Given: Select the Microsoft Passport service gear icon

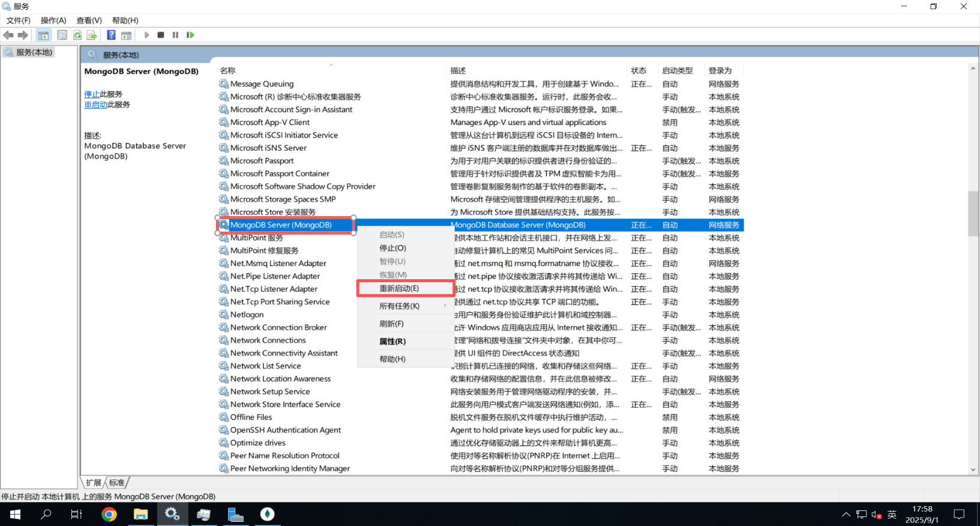Looking at the screenshot, I should 224,161.
